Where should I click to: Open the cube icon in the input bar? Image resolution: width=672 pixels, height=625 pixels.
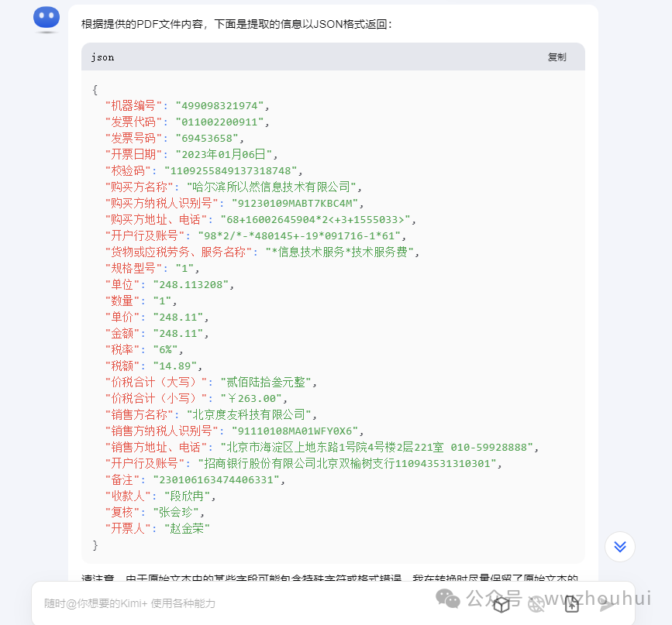tap(501, 604)
